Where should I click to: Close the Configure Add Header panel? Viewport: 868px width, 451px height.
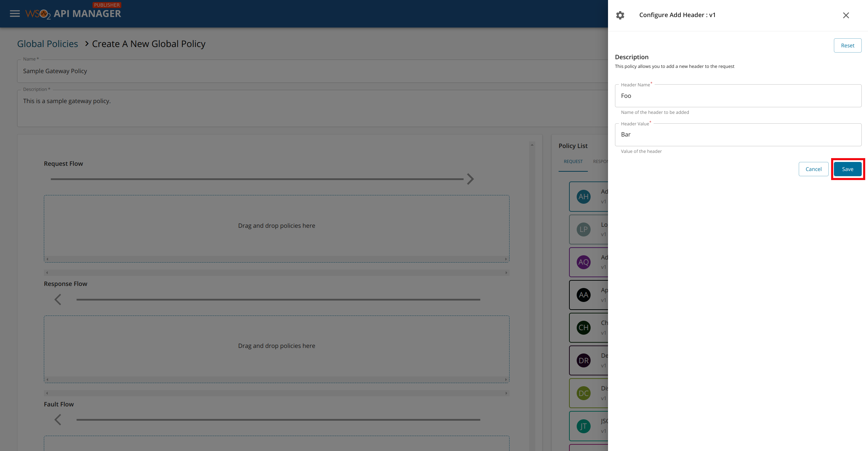(846, 15)
